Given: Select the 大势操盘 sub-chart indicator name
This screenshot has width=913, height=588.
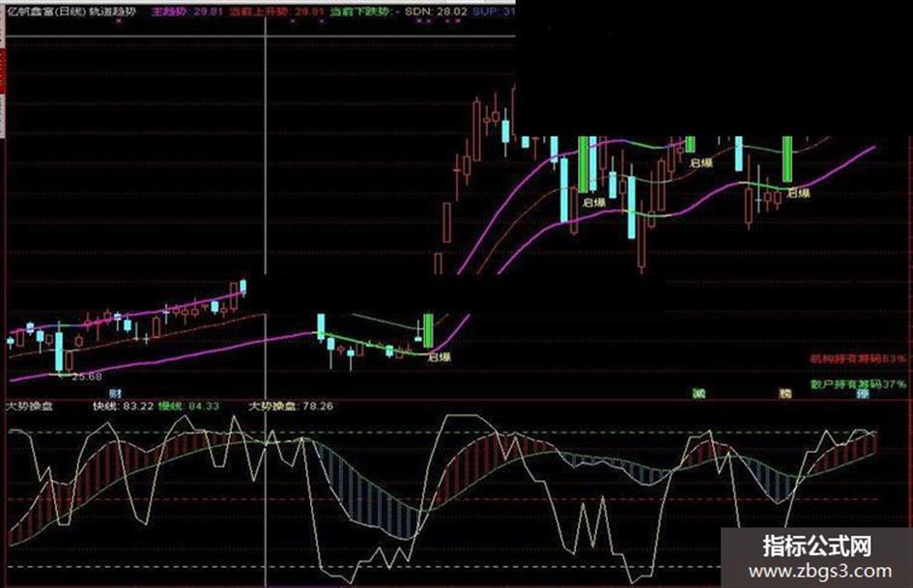Looking at the screenshot, I should coord(29,406).
